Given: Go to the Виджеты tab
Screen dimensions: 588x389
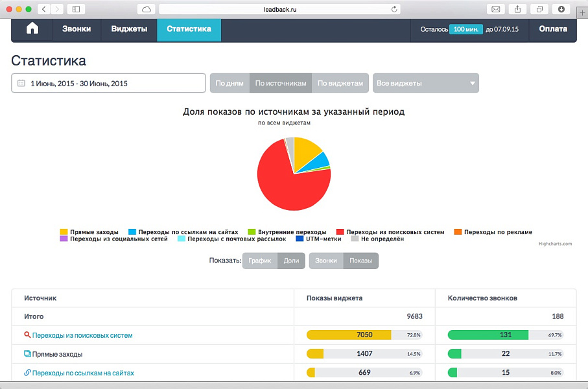Looking at the screenshot, I should [x=129, y=29].
